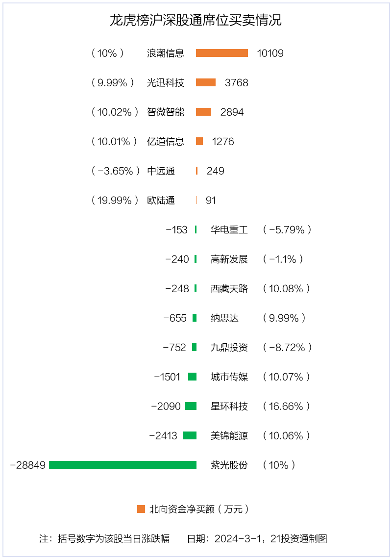392x559 pixels.
Task: Click the chart title 龙虎榜沪深股通席位买卖情况
Action: 196,20
